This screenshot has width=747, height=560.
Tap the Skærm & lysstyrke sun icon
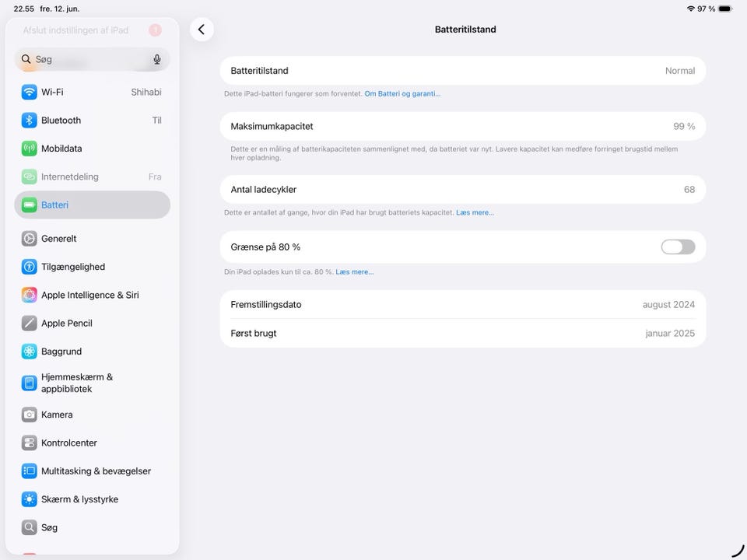29,499
